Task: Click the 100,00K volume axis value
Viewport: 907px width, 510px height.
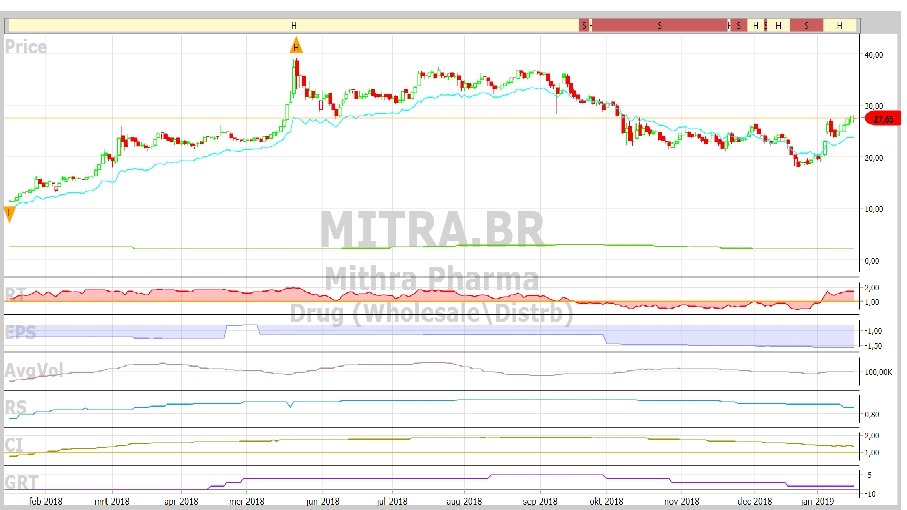Action: click(878, 372)
